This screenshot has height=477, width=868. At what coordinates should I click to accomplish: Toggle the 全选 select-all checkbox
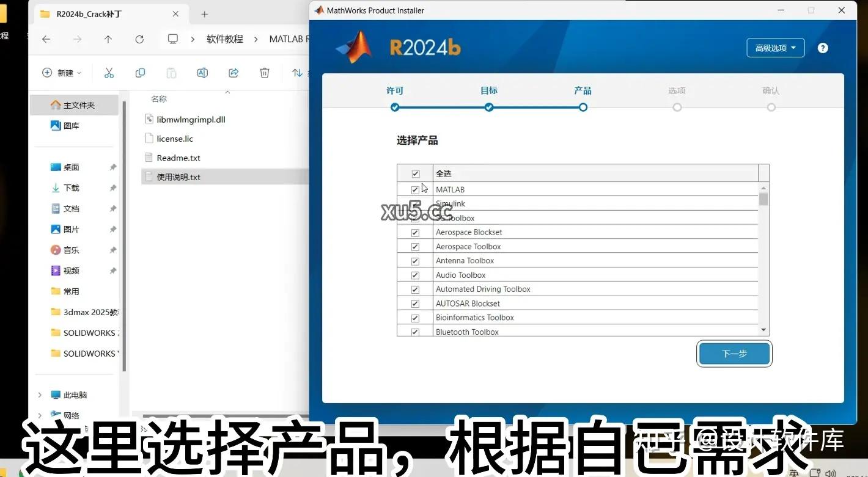[415, 173]
